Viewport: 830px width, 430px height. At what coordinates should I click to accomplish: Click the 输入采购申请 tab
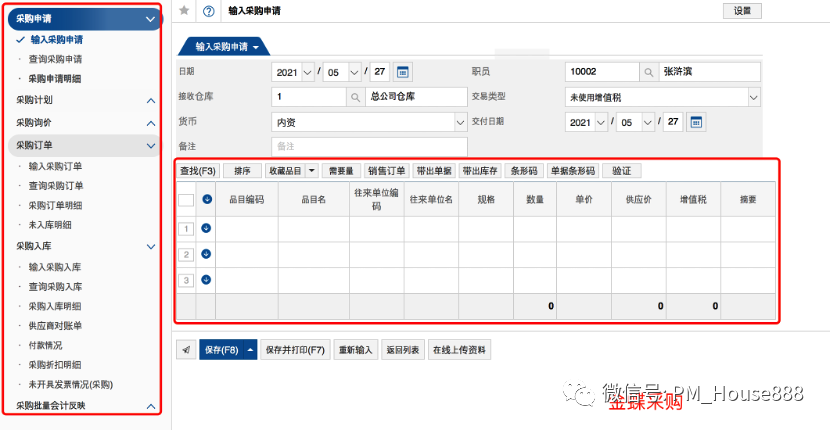tap(226, 46)
